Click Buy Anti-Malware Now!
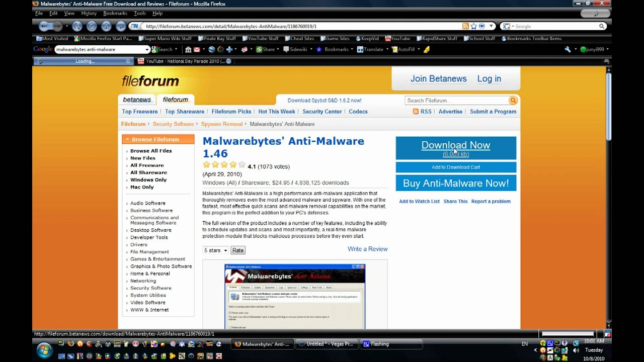 click(456, 183)
